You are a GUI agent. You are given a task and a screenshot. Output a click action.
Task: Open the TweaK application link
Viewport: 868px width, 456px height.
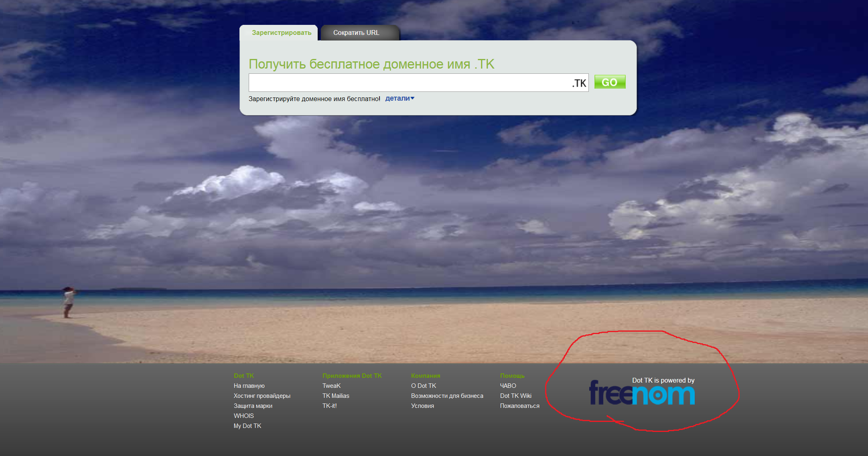click(x=331, y=386)
